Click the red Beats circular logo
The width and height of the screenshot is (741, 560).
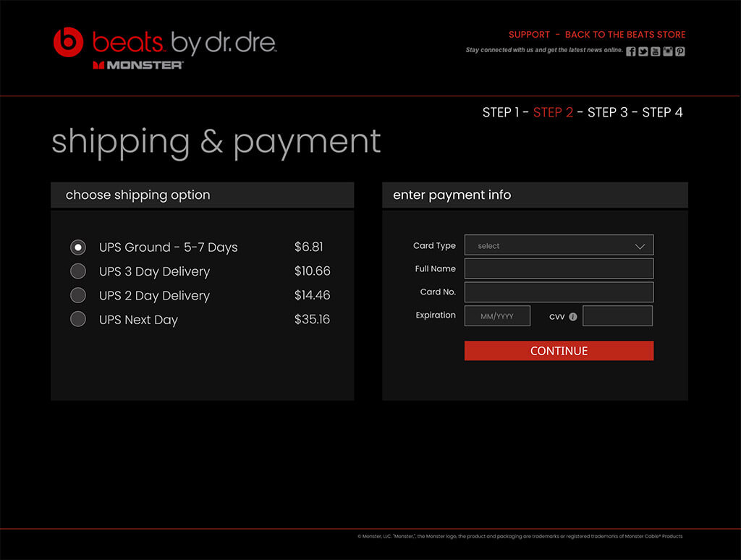69,42
